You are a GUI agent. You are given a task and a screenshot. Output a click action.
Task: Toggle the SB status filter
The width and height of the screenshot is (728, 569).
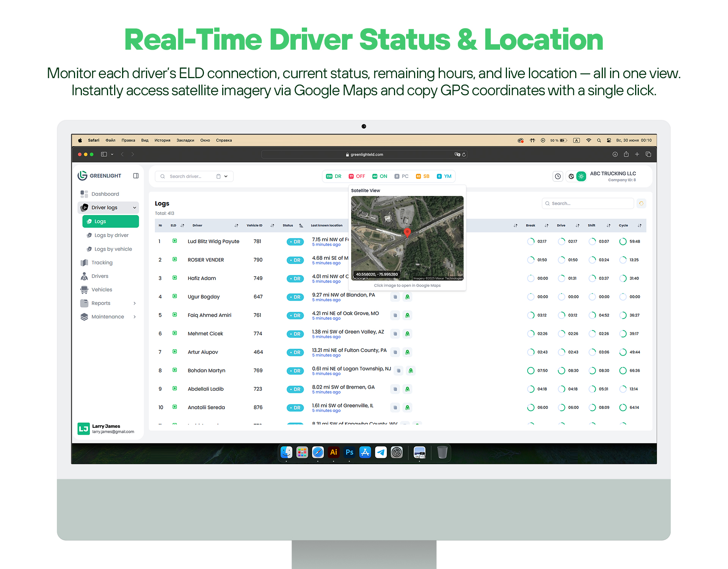pyautogui.click(x=423, y=176)
